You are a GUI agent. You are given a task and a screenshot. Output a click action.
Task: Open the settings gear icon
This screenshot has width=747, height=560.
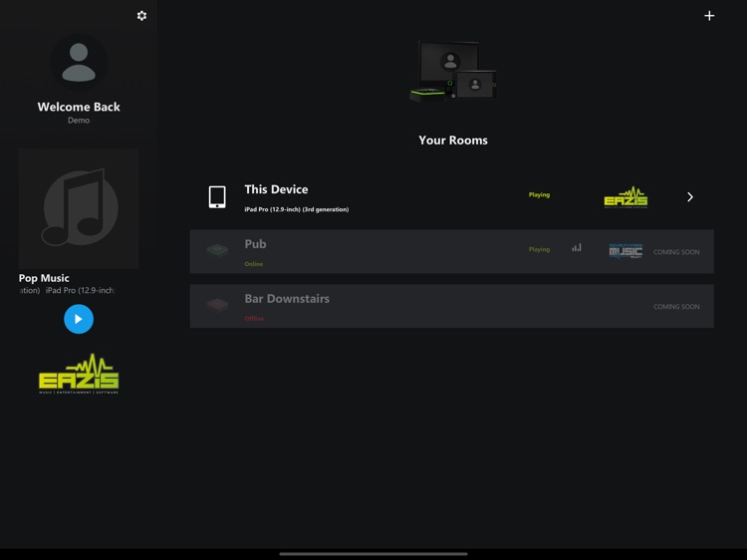pos(141,16)
